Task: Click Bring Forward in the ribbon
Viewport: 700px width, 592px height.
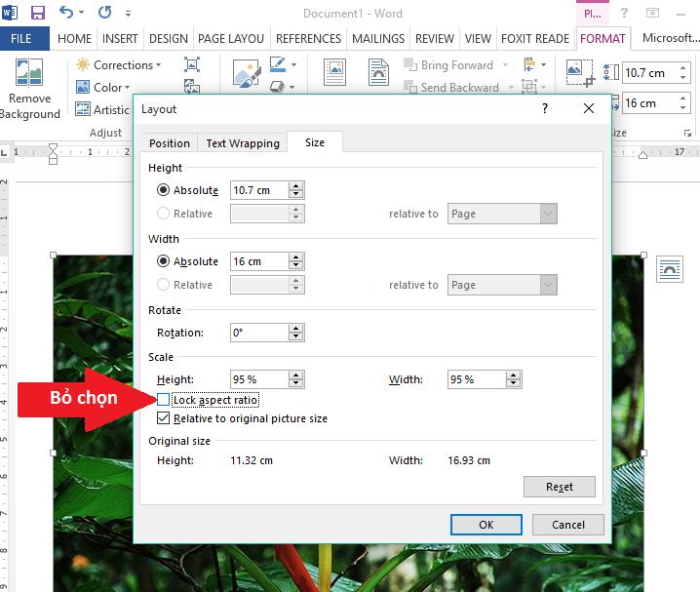Action: (449, 65)
